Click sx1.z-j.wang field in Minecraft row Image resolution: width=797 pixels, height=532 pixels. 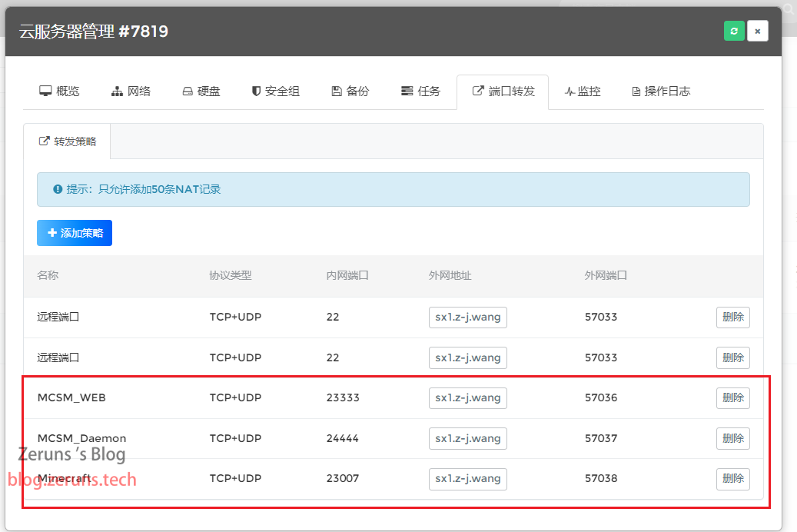(x=467, y=479)
